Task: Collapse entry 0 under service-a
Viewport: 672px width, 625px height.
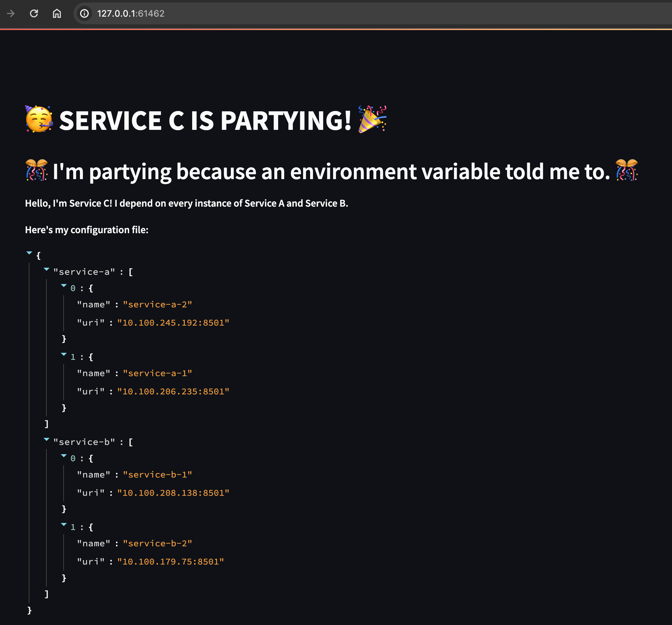Action: pyautogui.click(x=64, y=286)
